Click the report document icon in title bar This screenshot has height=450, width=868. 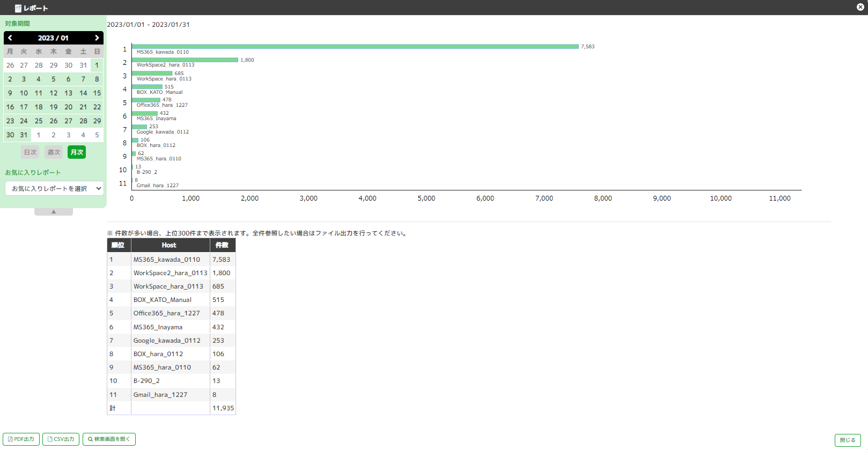point(18,8)
